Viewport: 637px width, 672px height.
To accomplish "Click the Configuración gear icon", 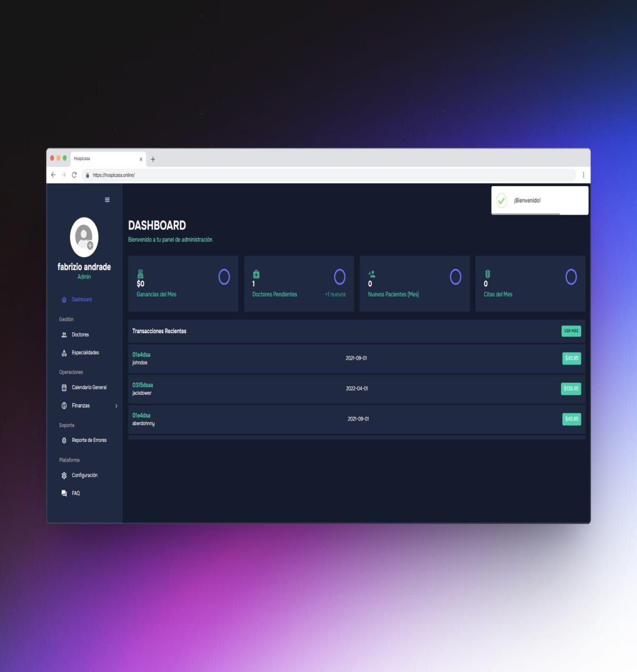I will 64,475.
